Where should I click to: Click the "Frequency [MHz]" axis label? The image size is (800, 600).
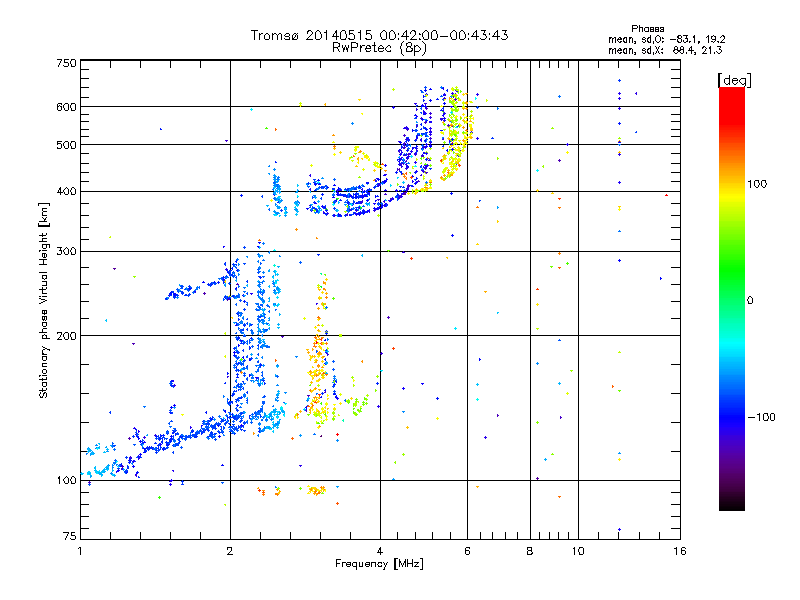(379, 564)
